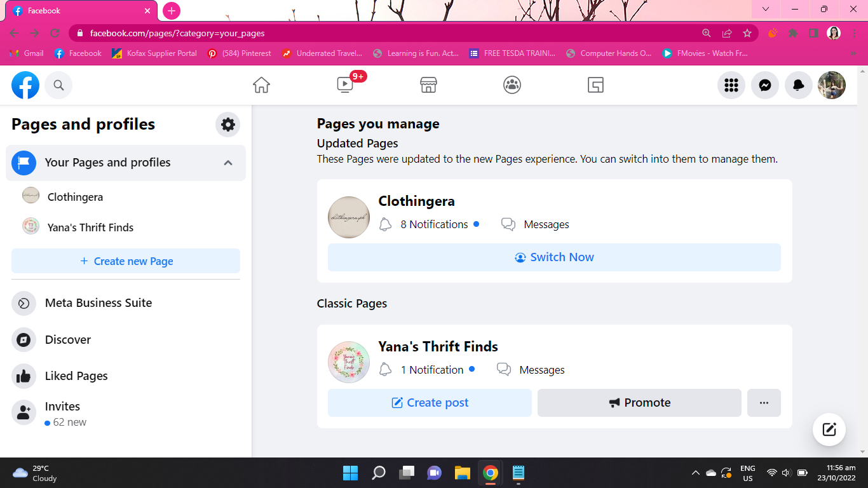Open FMovies bookmark
The height and width of the screenshot is (488, 868).
coord(705,53)
